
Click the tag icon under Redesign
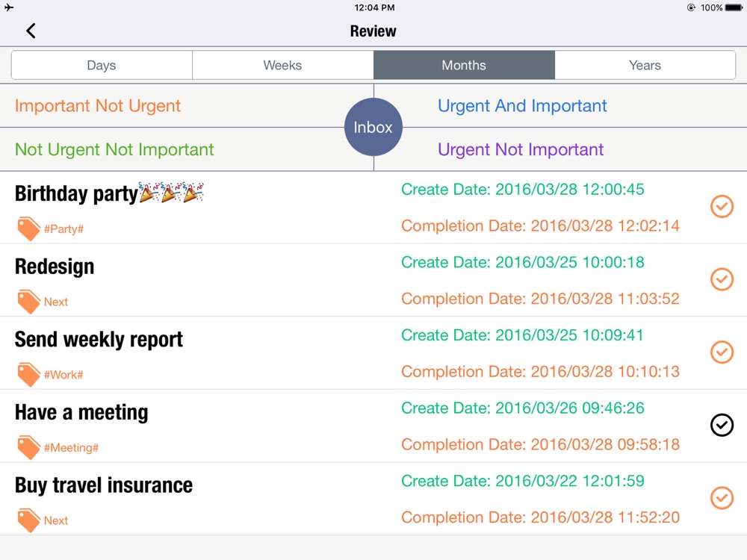[28, 302]
